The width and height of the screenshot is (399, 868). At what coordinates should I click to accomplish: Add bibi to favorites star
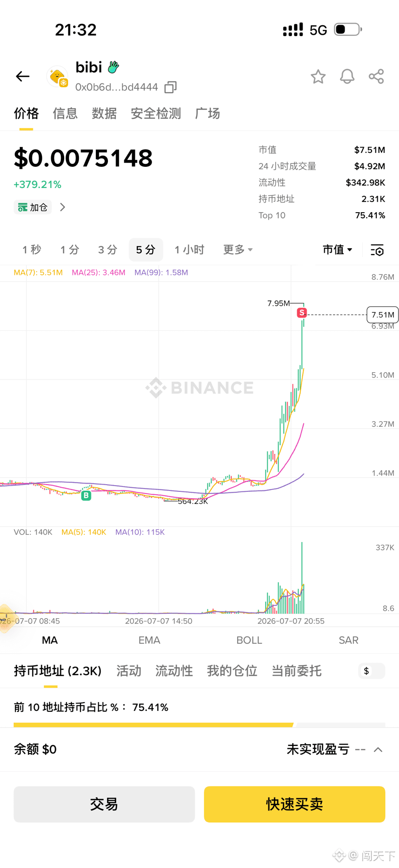point(318,77)
